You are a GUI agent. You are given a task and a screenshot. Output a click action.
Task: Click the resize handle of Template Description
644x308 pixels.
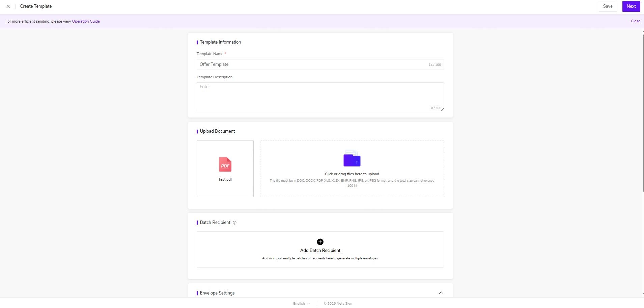[x=442, y=109]
